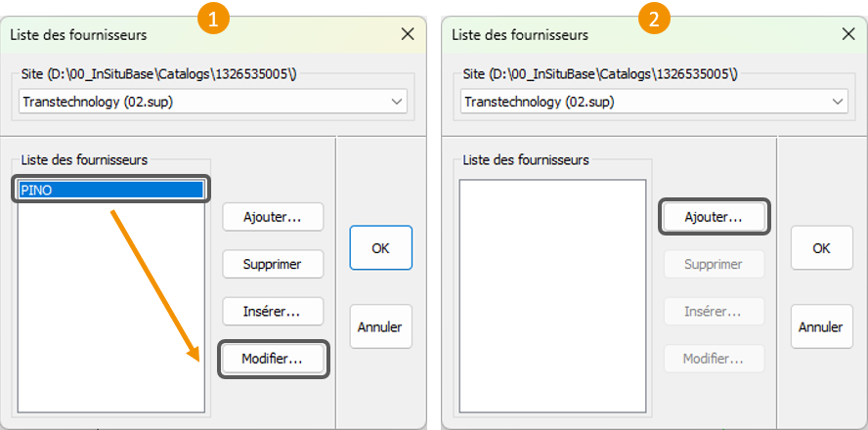Open Modifier… for the PINO supplier
868x430 pixels.
click(273, 359)
